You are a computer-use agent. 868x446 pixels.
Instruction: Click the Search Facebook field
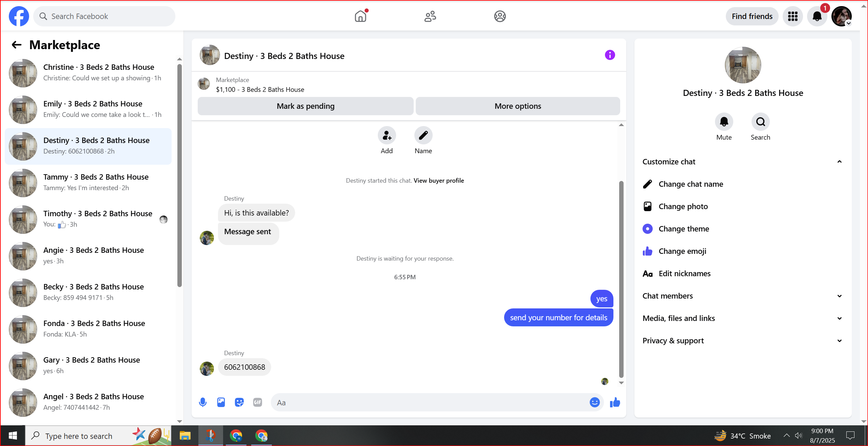tap(104, 16)
